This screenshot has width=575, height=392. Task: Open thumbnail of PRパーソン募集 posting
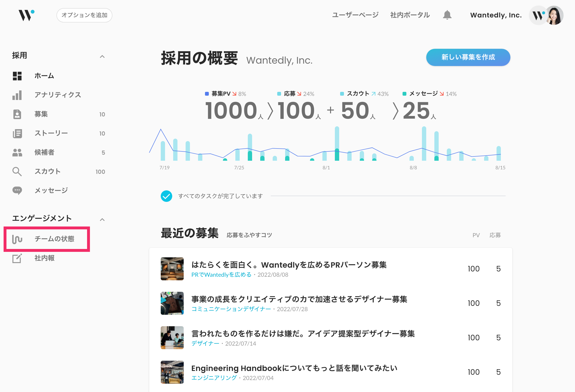pyautogui.click(x=172, y=269)
